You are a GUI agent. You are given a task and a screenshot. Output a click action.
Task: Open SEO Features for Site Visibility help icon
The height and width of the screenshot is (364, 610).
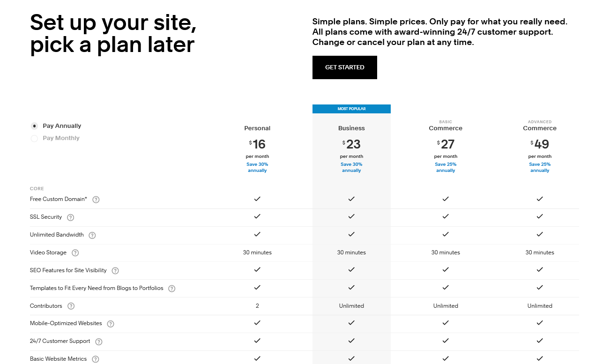click(115, 271)
